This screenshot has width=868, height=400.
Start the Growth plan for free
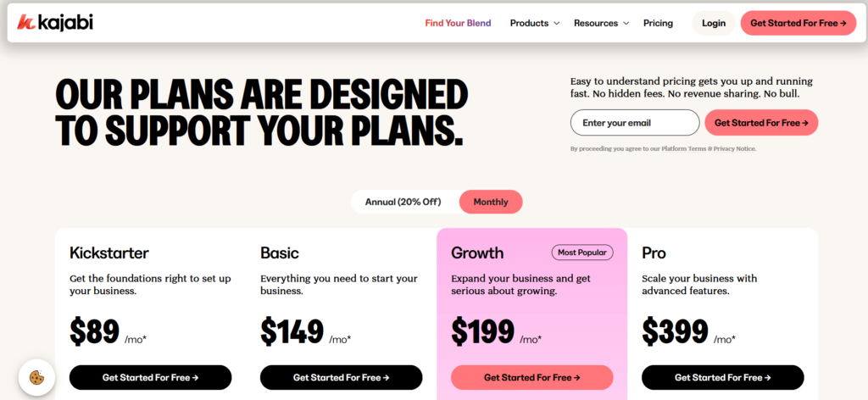pos(531,377)
